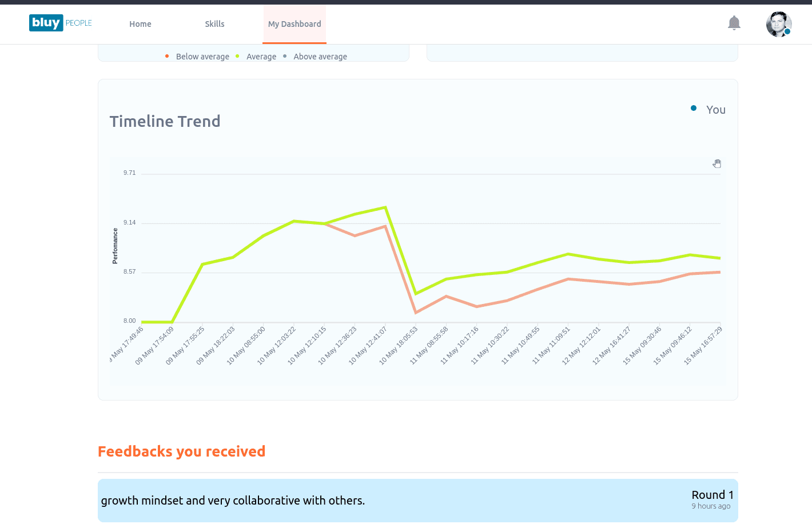The height and width of the screenshot is (528, 812).
Task: Click the 'Round 1' feedback label
Action: (x=712, y=495)
